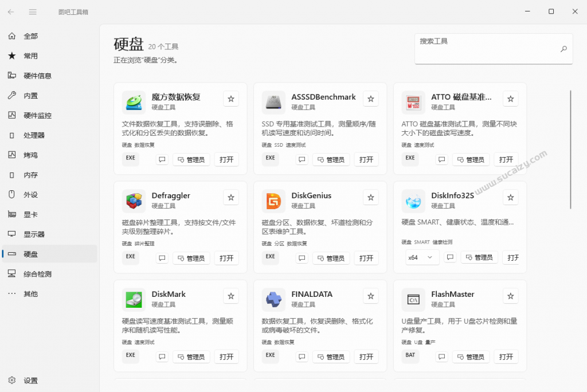
Task: Select the 内存 category
Action: (x=49, y=175)
